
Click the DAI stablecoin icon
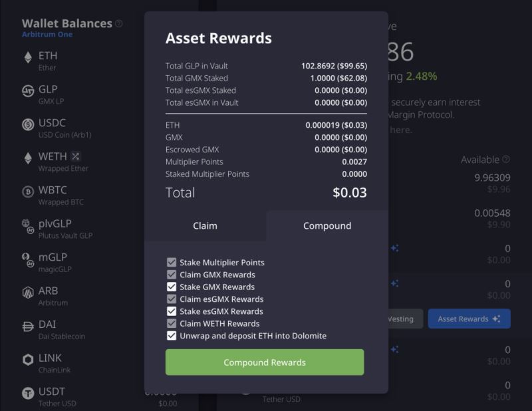click(28, 327)
